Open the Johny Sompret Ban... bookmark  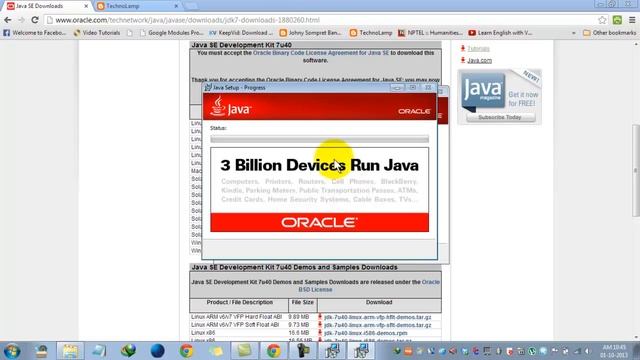[x=310, y=33]
